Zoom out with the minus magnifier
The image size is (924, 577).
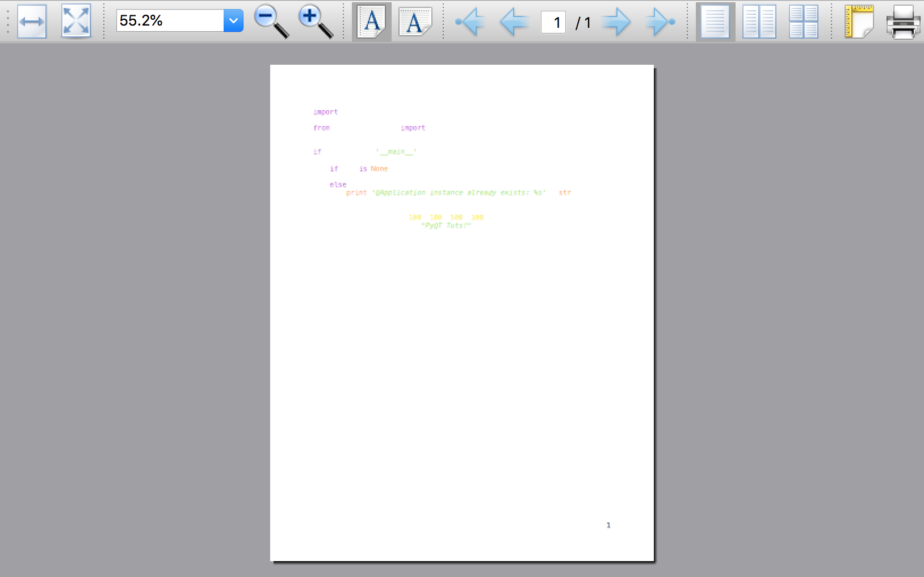point(271,22)
